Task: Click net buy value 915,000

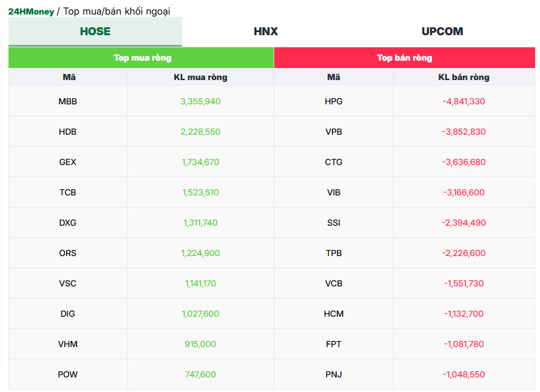Action: (200, 344)
